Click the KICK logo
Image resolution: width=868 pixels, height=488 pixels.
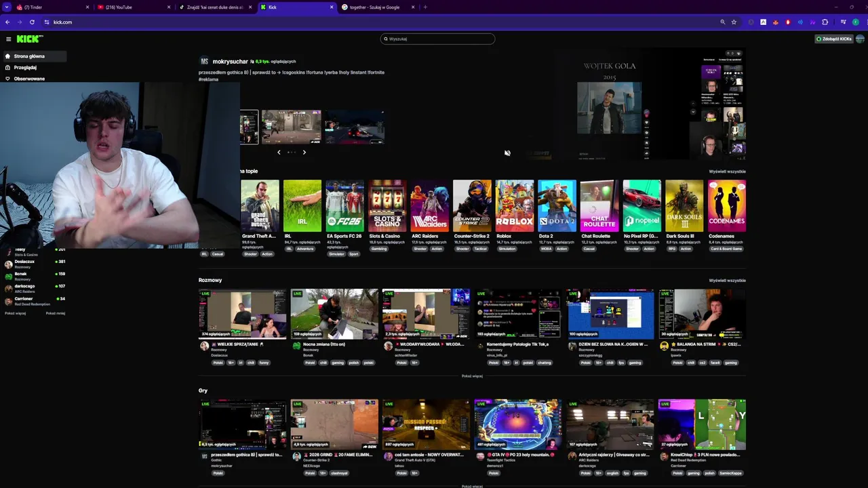[x=30, y=39]
